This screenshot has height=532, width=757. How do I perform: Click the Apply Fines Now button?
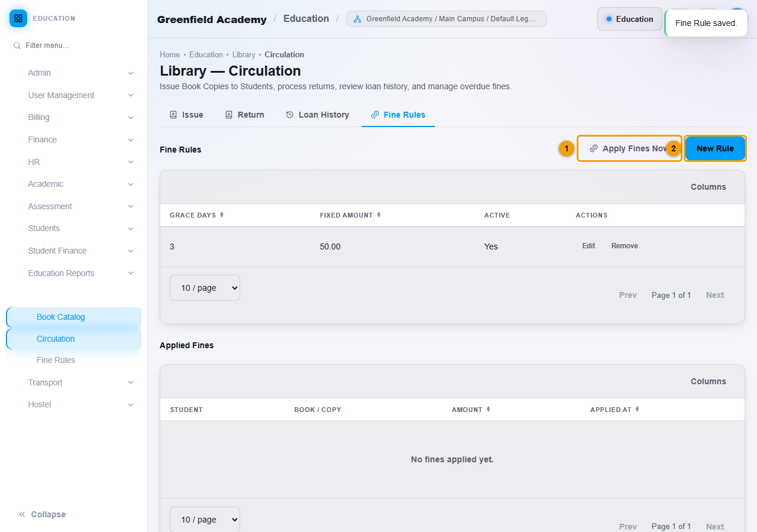(x=629, y=148)
